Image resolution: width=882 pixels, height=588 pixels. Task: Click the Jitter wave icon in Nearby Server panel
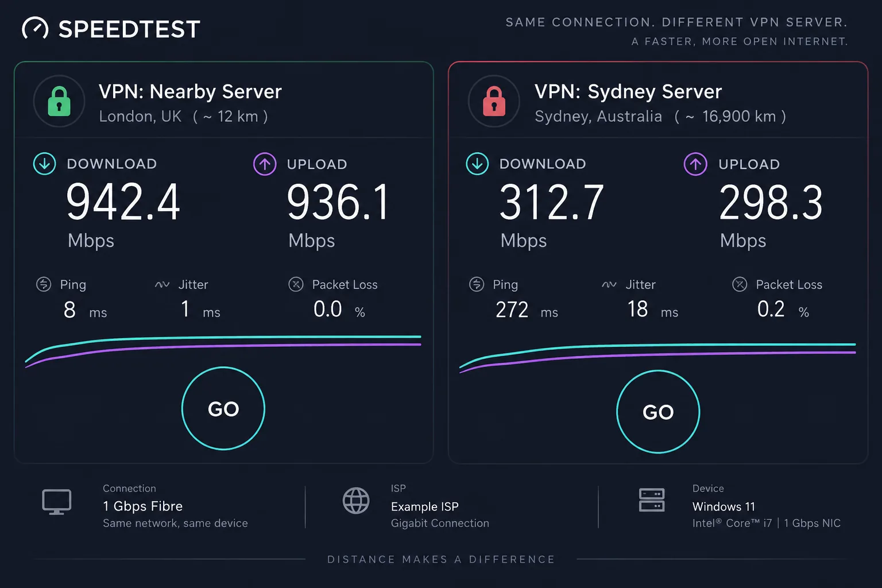[162, 284]
